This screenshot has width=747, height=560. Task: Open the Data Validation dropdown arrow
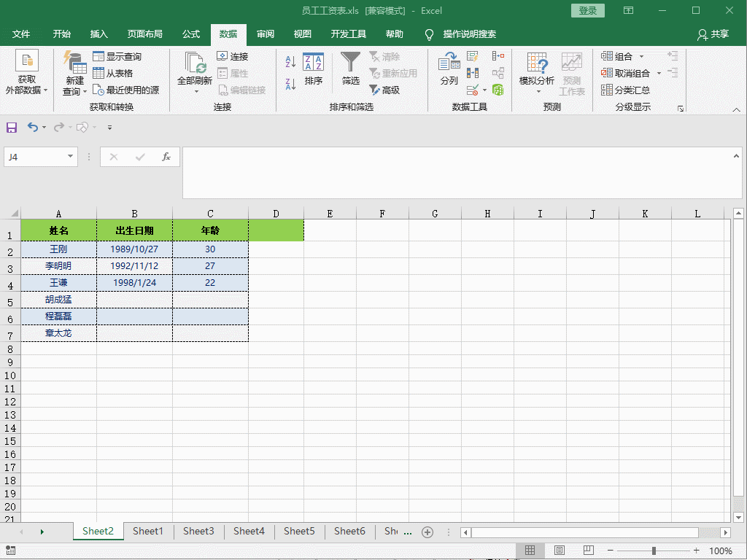484,90
